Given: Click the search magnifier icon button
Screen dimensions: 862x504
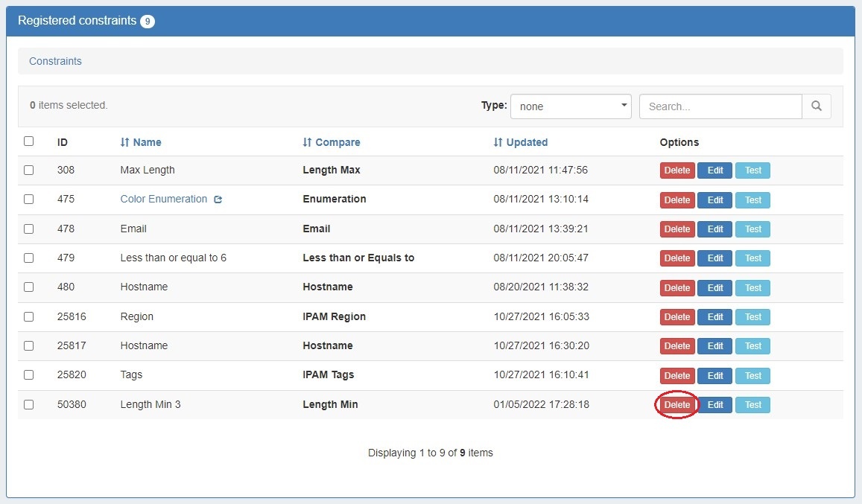Looking at the screenshot, I should [816, 106].
